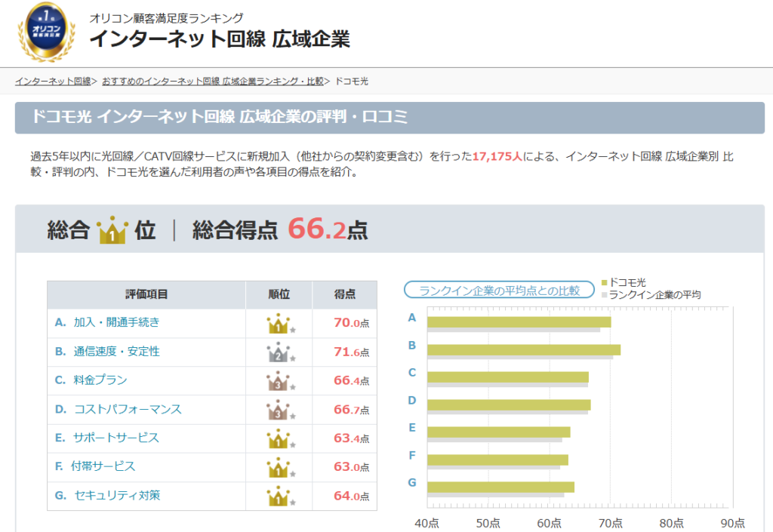Image resolution: width=773 pixels, height=532 pixels.
Task: Click the gold crown in セキュリティ対策 row
Action: [x=279, y=496]
